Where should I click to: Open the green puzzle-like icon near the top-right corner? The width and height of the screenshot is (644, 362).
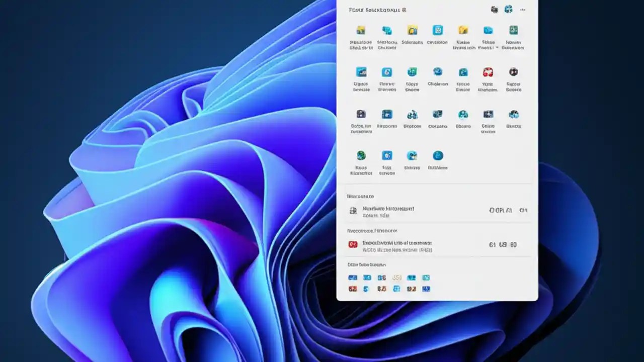508,9
